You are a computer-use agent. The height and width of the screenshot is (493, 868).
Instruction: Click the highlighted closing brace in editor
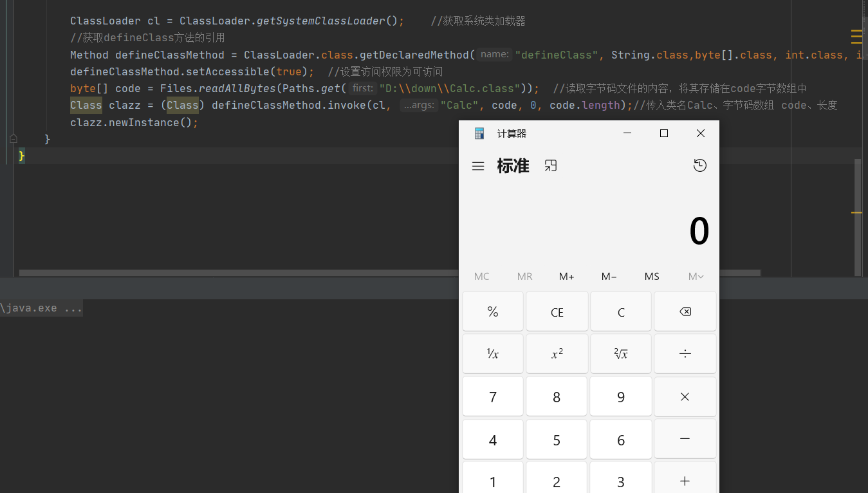22,156
